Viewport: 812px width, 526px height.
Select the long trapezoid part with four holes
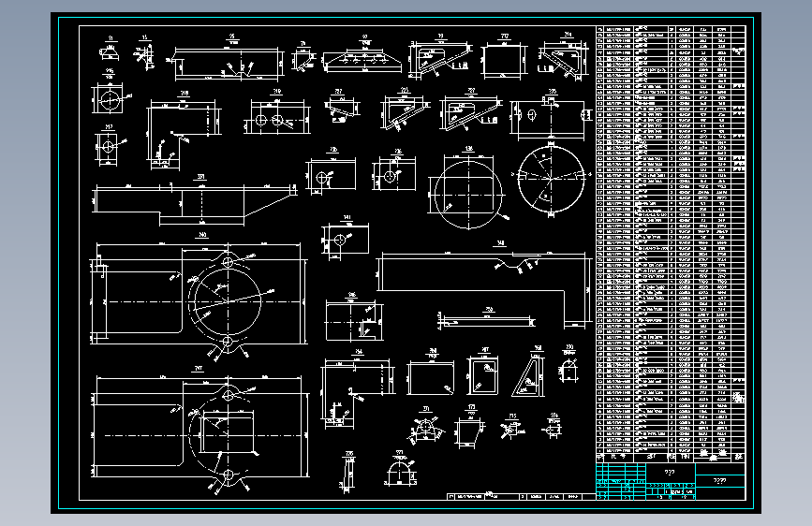coord(362,62)
